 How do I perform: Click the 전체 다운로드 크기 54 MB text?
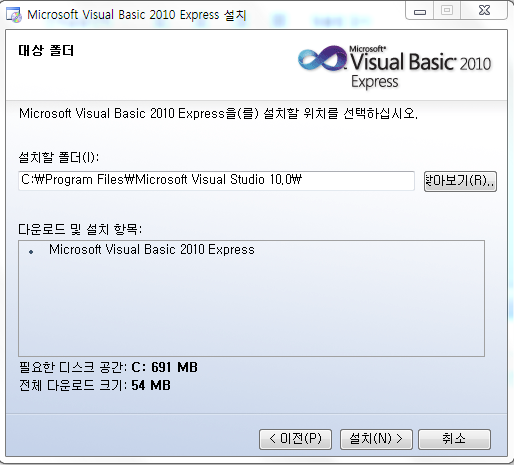[95, 385]
